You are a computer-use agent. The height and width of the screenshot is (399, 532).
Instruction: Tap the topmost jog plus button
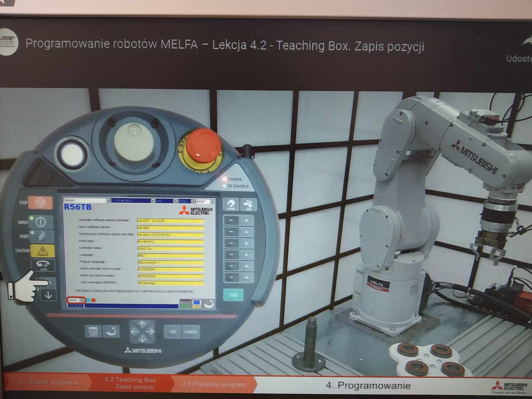[x=246, y=221]
